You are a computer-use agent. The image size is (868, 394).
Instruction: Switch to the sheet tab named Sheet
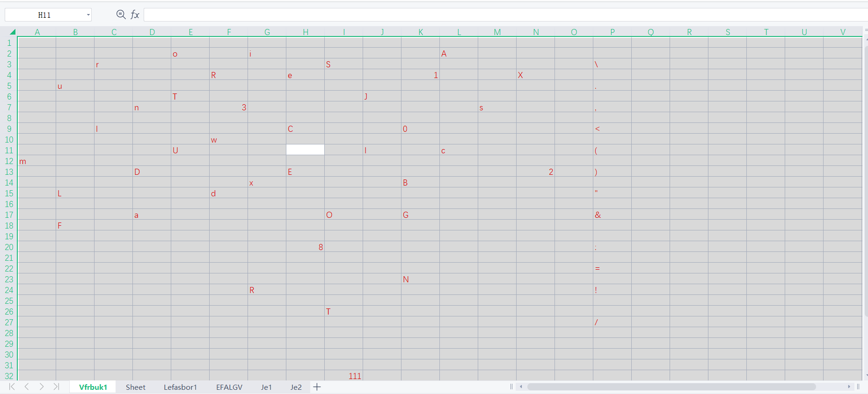tap(136, 387)
